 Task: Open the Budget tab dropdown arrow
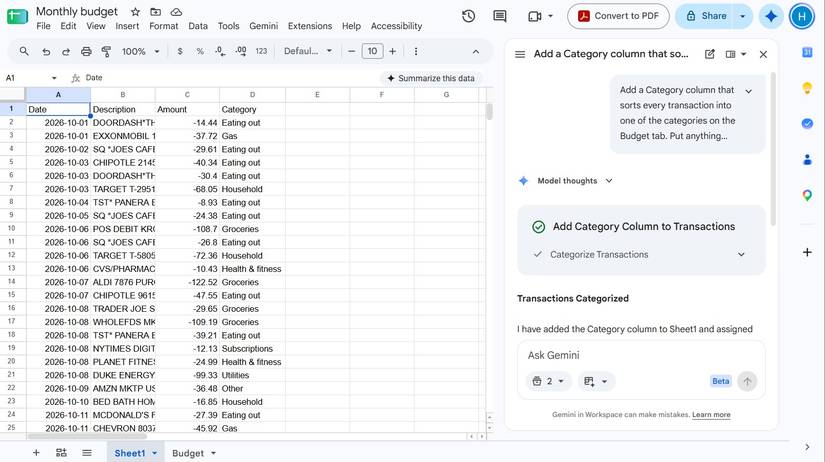coord(213,453)
